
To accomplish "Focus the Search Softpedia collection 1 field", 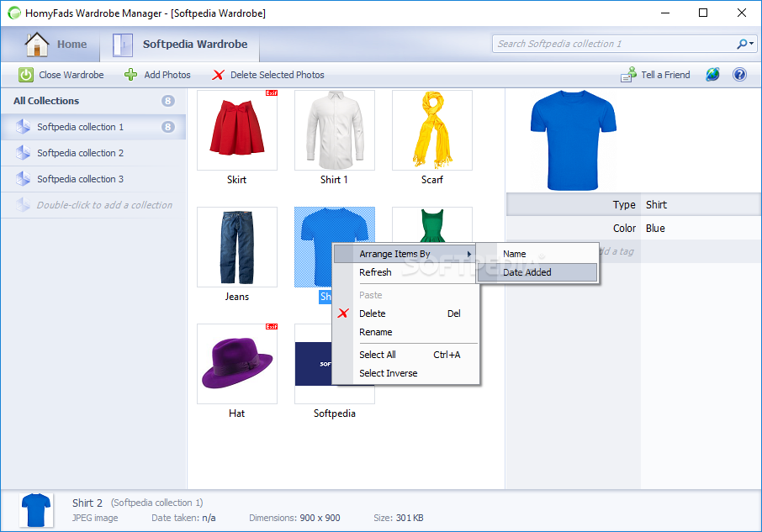I will click(614, 44).
